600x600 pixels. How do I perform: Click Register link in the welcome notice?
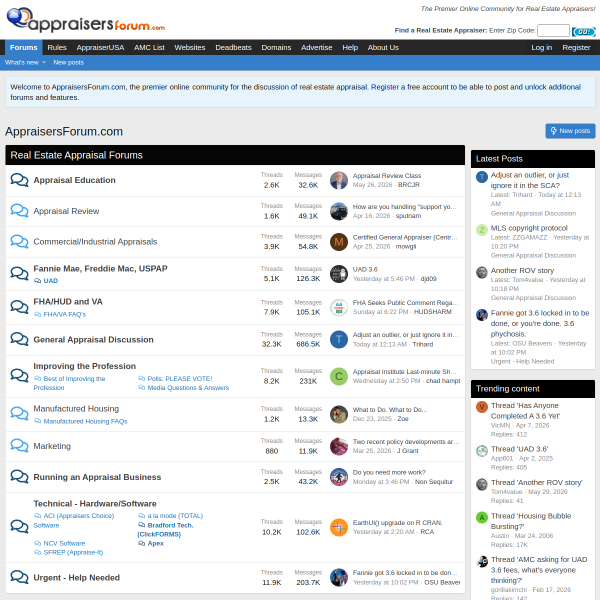click(385, 87)
